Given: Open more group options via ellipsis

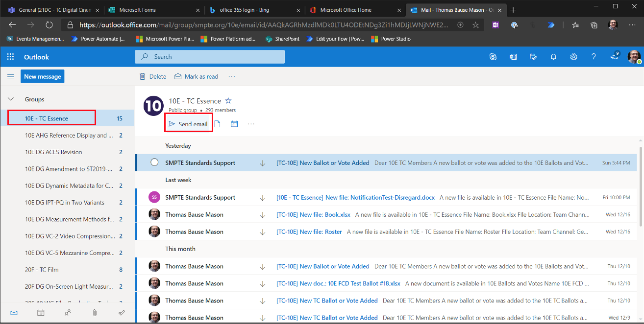Looking at the screenshot, I should (x=251, y=124).
